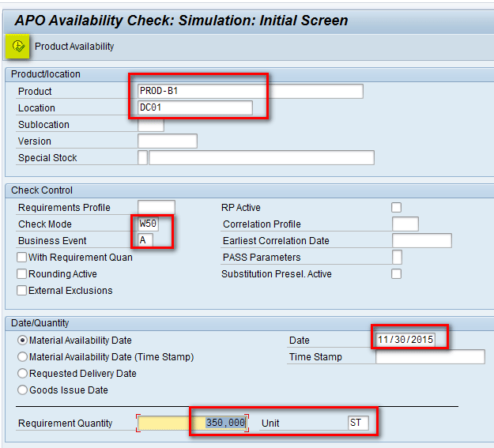Click the Requirement Quantity input field
494x448 pixels.
pyautogui.click(x=192, y=424)
